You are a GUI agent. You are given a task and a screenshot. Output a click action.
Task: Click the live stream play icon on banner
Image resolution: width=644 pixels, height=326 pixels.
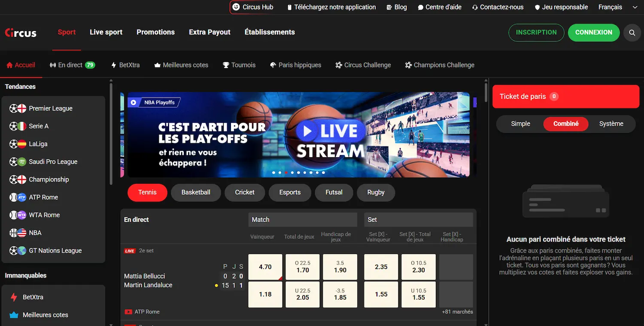(x=307, y=131)
